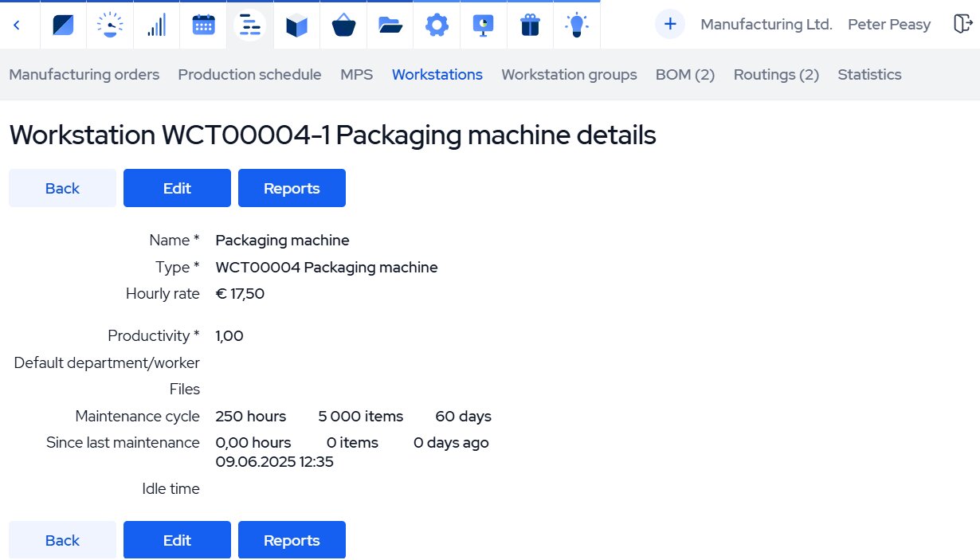Click the Reports button beneath Idle time
This screenshot has height=560, width=980.
click(x=292, y=540)
